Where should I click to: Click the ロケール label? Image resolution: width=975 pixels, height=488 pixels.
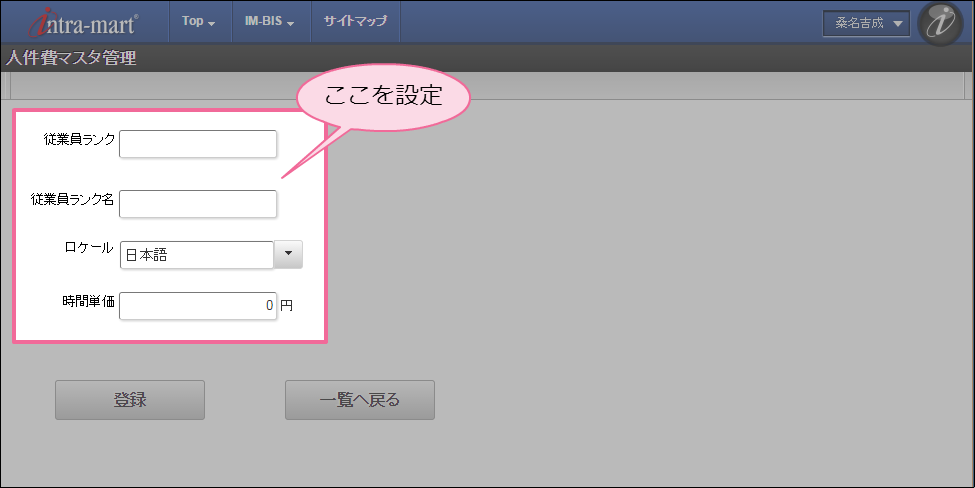click(x=89, y=247)
